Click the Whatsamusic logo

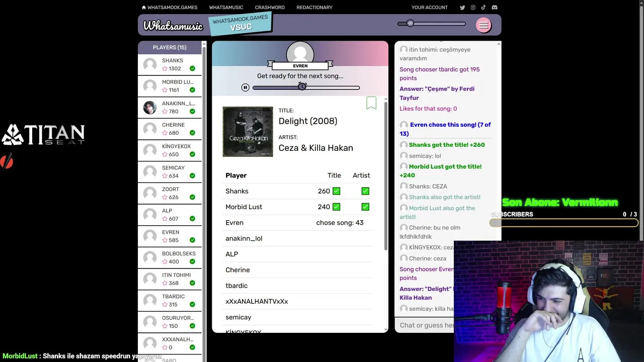pyautogui.click(x=173, y=26)
